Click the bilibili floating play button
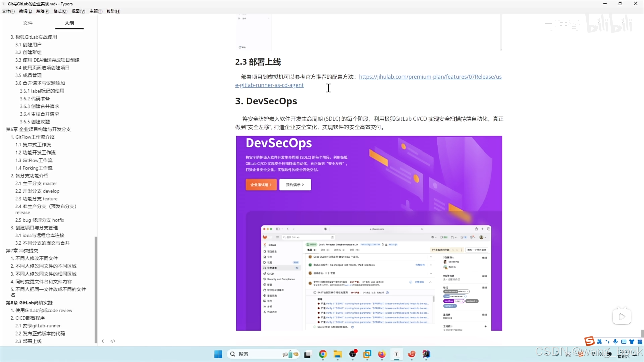 tap(622, 316)
